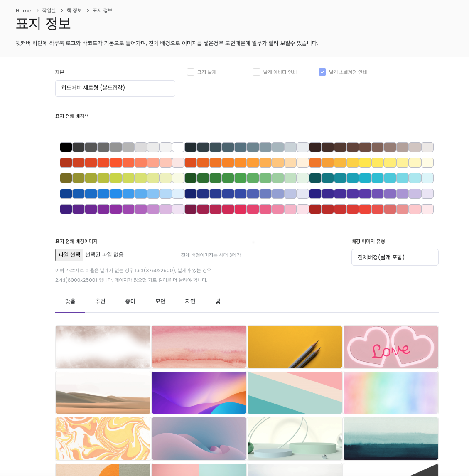Pick the pastel diagonal stripes thumbnail
Image resolution: width=469 pixels, height=476 pixels.
(295, 392)
